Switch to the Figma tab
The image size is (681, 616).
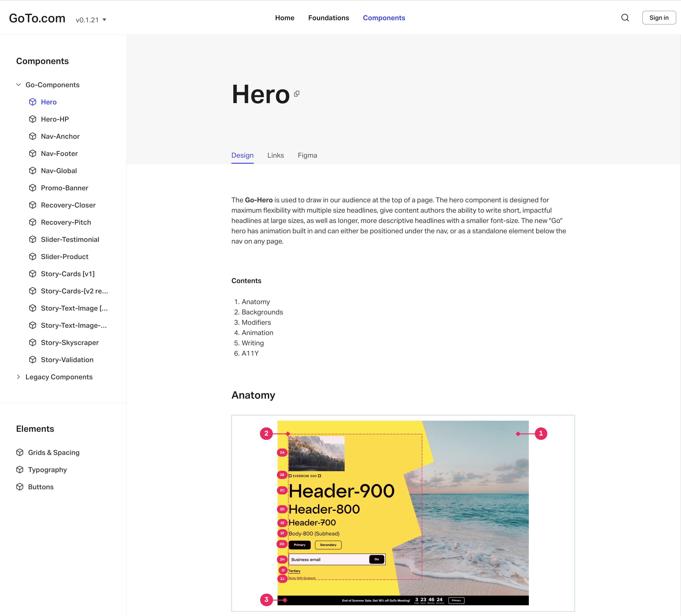(307, 156)
